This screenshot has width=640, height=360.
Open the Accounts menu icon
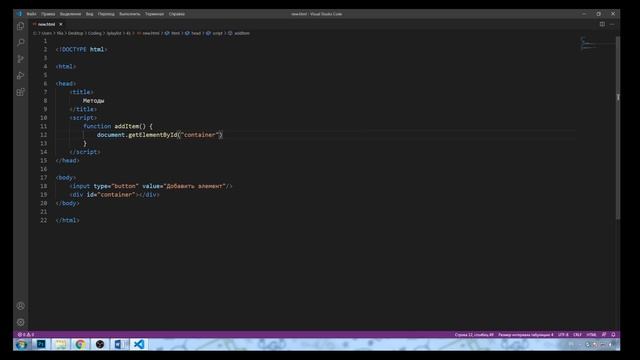click(x=20, y=306)
